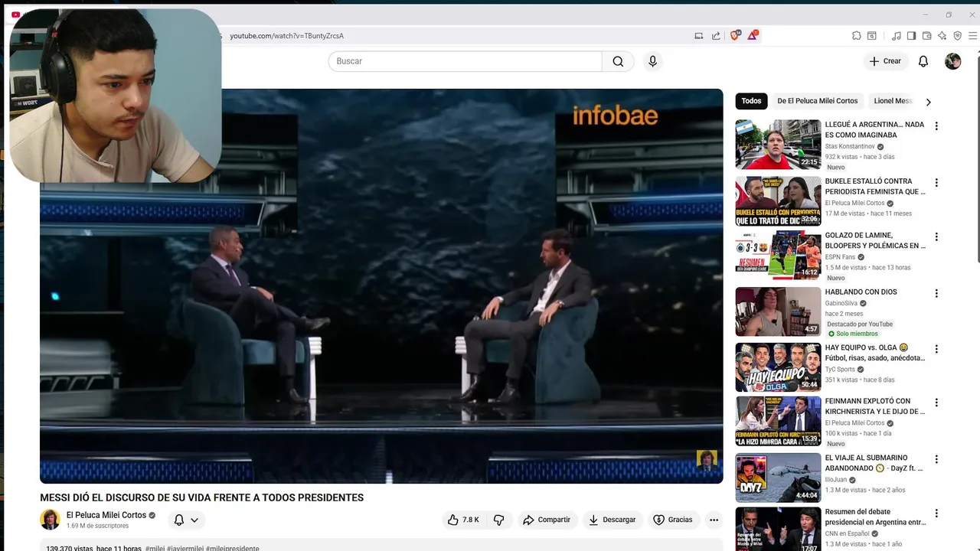The height and width of the screenshot is (551, 980).
Task: Toggle the browser sidebar panel icon
Action: 911,35
